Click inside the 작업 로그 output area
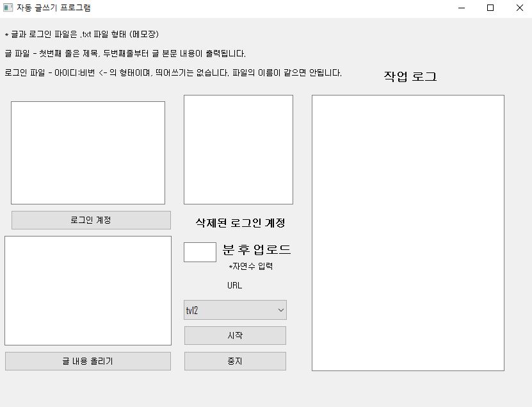The width and height of the screenshot is (532, 407). click(x=408, y=233)
